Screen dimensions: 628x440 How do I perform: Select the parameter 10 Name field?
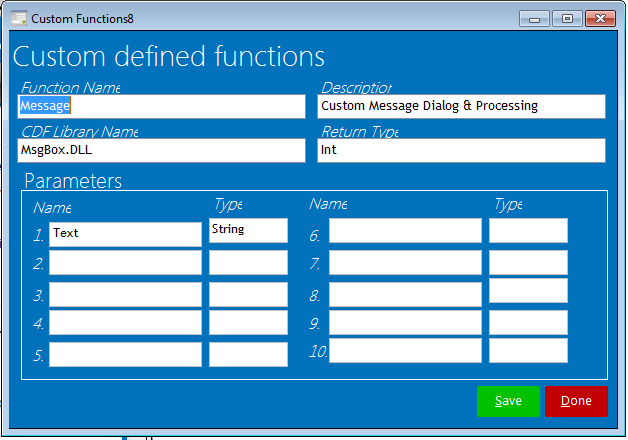pyautogui.click(x=405, y=350)
